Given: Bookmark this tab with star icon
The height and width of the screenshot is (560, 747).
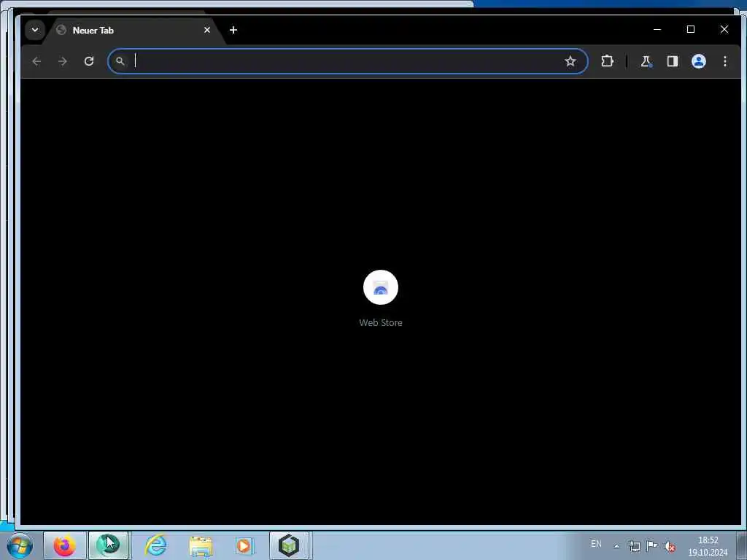Looking at the screenshot, I should 570,61.
